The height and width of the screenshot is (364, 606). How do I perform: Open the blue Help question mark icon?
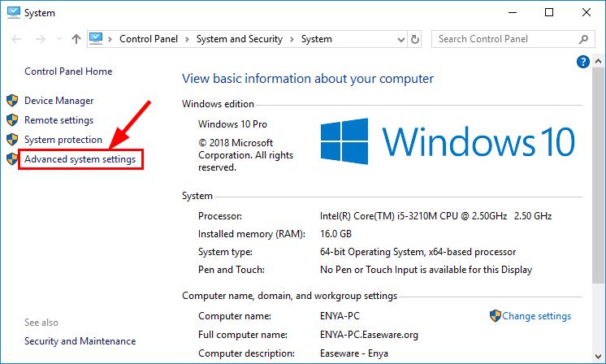582,62
